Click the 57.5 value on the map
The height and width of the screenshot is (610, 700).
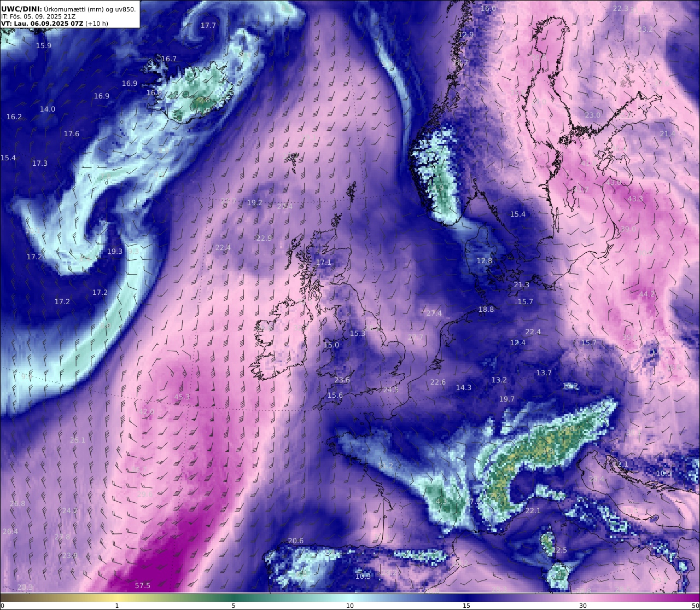tap(142, 586)
